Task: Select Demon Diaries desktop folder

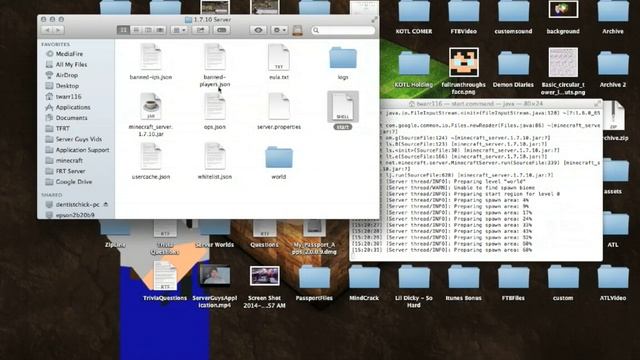Action: tap(513, 63)
